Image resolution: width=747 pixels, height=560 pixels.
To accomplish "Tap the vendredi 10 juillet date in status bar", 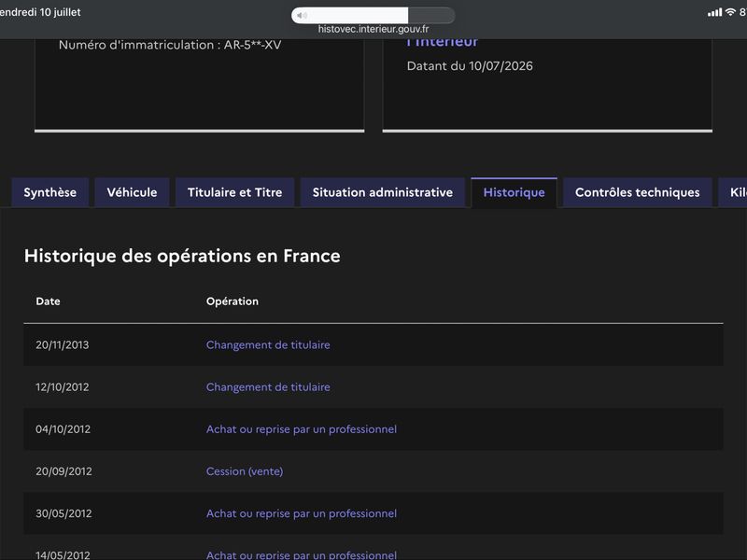I will 40,12.
